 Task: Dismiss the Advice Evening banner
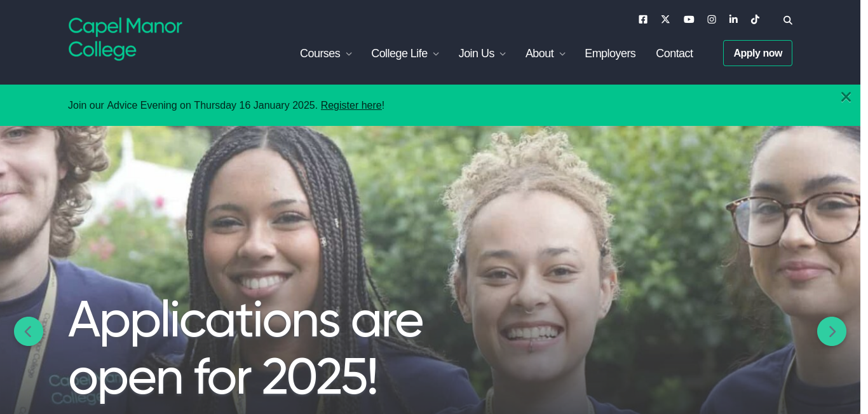tap(846, 97)
